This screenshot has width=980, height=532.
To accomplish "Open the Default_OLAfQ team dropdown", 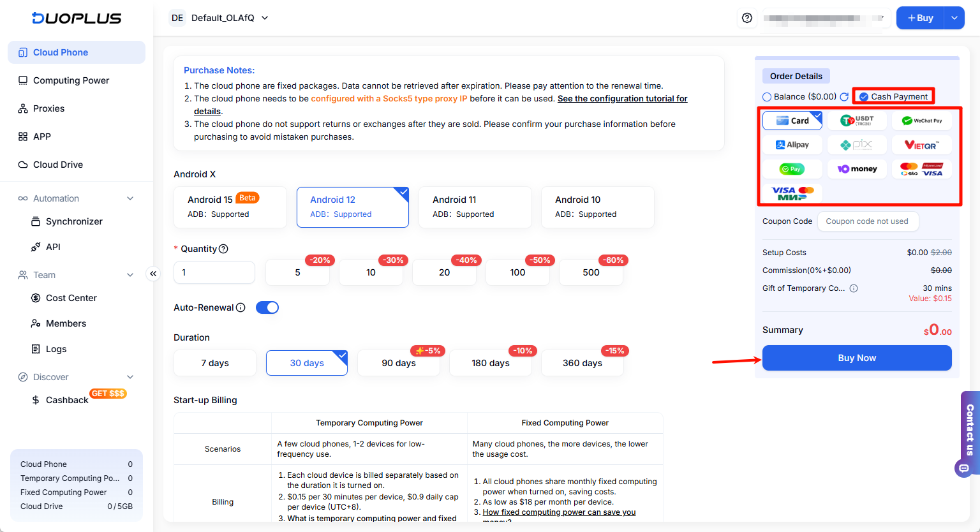I will [x=265, y=18].
